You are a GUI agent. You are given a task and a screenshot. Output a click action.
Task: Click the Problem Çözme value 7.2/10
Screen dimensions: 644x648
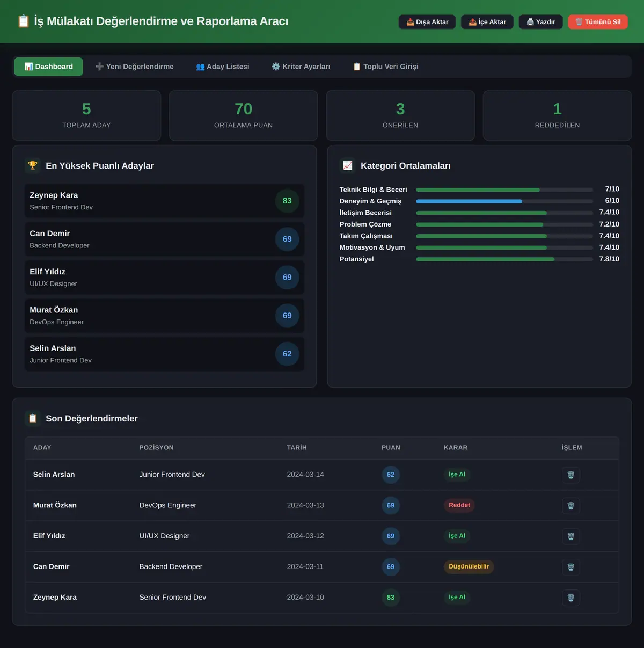(x=609, y=224)
